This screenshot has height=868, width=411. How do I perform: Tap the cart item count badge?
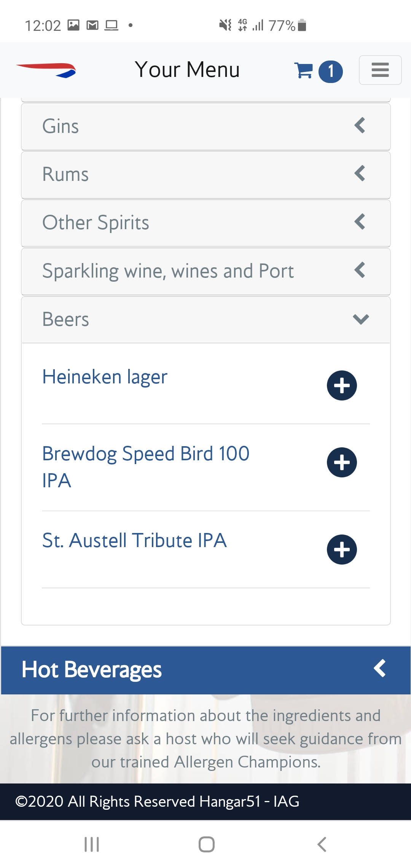330,71
